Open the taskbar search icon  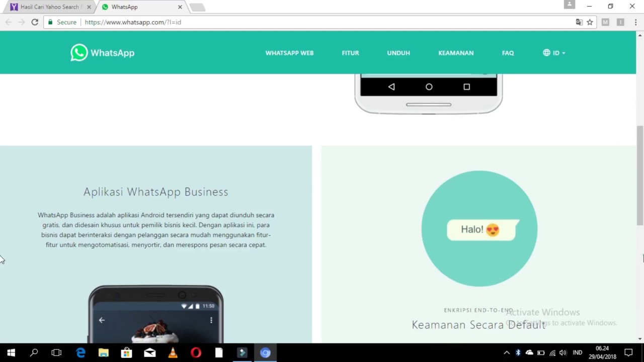click(34, 352)
